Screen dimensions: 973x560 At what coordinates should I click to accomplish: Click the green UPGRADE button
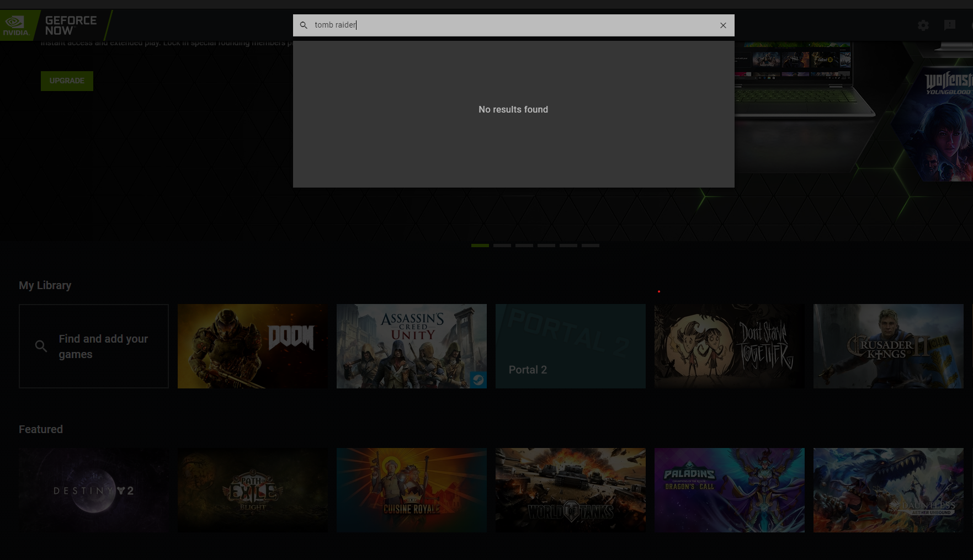(67, 81)
